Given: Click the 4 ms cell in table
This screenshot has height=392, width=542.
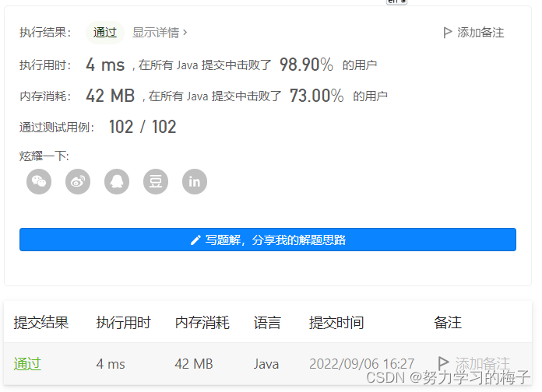Looking at the screenshot, I should point(111,364).
